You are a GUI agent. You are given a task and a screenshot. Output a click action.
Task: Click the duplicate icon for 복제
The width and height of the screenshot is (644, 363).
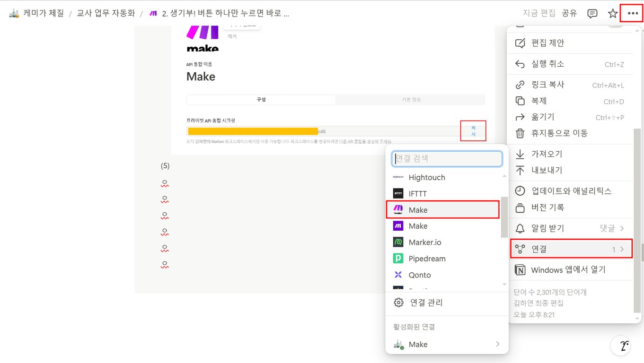tap(520, 101)
